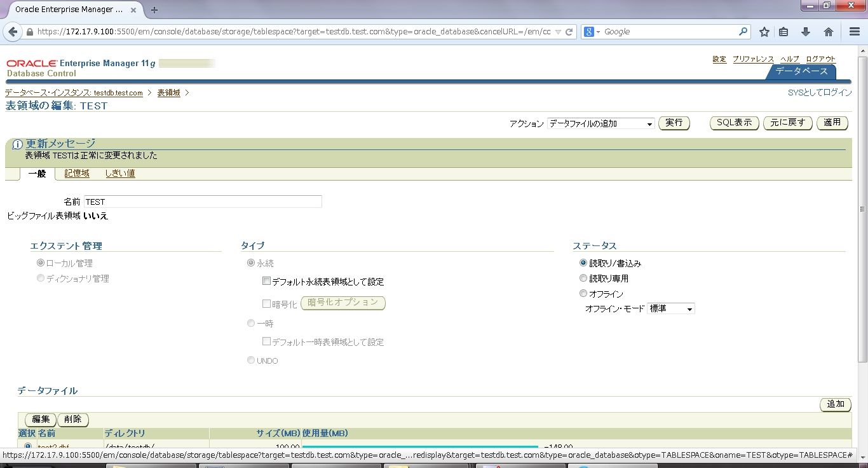Click the 使用量(MB) column header
The width and height of the screenshot is (868, 468).
(x=325, y=433)
